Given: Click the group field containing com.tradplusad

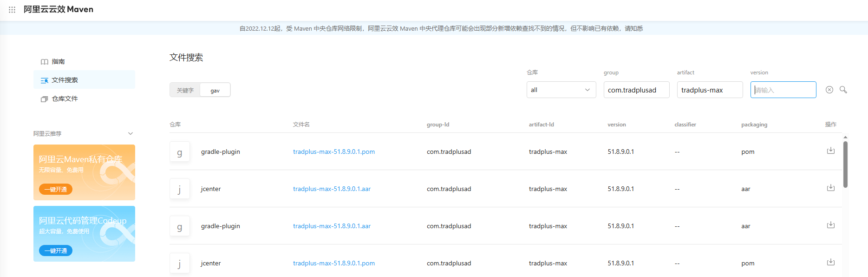Looking at the screenshot, I should [x=636, y=90].
